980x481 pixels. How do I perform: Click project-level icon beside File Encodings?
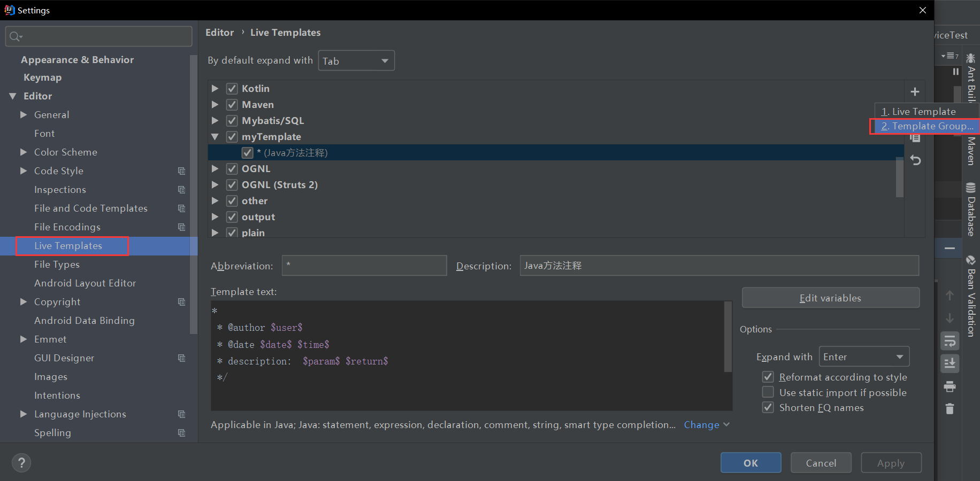[x=181, y=227]
